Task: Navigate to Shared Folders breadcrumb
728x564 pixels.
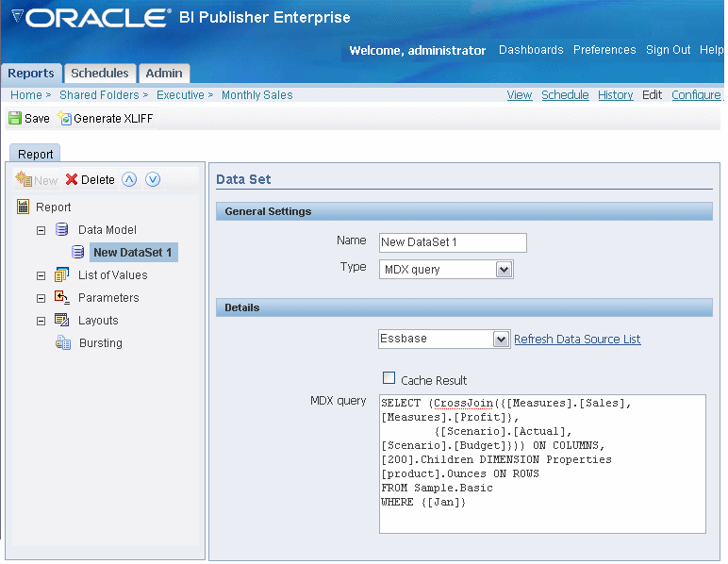Action: tap(99, 94)
